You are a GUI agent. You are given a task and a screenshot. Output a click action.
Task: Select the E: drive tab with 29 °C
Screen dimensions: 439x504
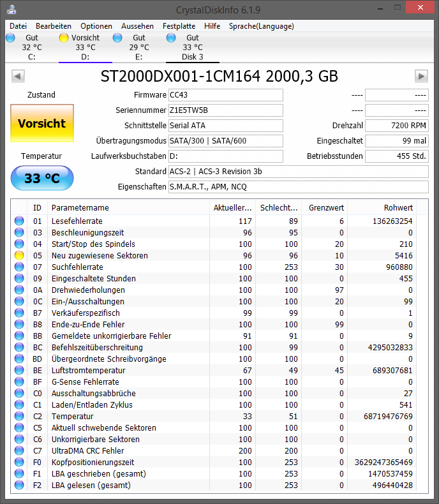click(139, 47)
